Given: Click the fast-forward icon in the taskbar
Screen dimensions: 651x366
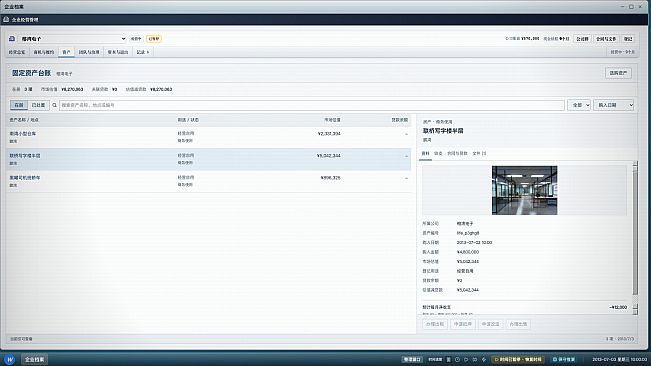Looking at the screenshot, I should 475,359.
